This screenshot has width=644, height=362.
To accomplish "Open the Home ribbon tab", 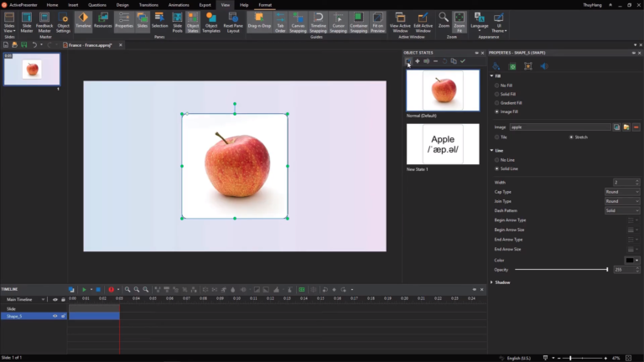I will (x=52, y=5).
